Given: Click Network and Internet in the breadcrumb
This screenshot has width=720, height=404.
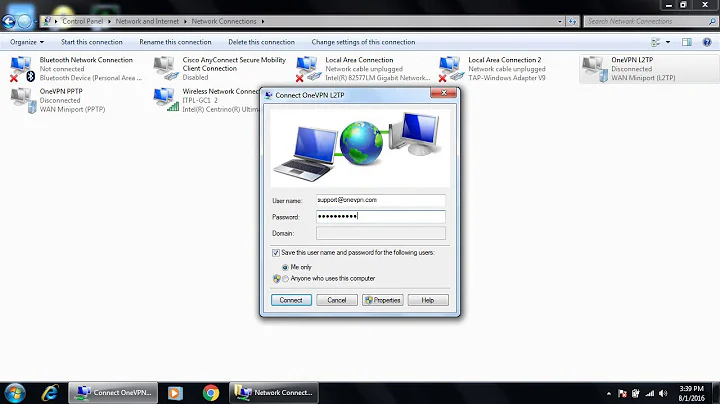Looking at the screenshot, I should [147, 21].
